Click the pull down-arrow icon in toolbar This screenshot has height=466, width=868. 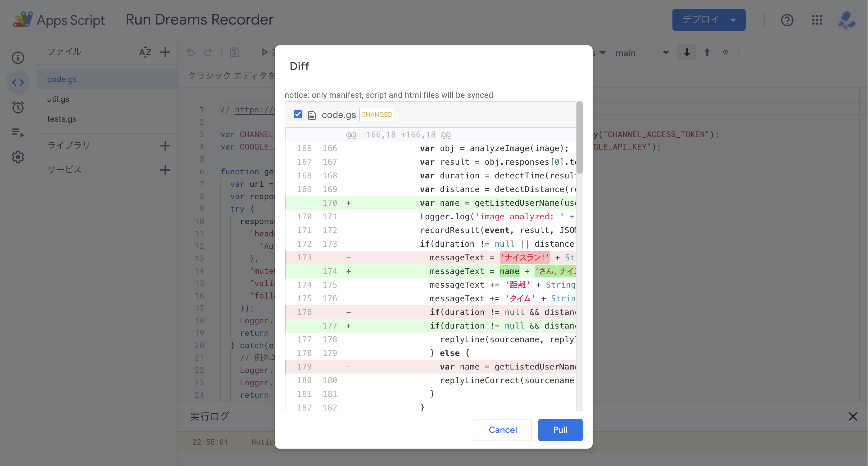687,52
